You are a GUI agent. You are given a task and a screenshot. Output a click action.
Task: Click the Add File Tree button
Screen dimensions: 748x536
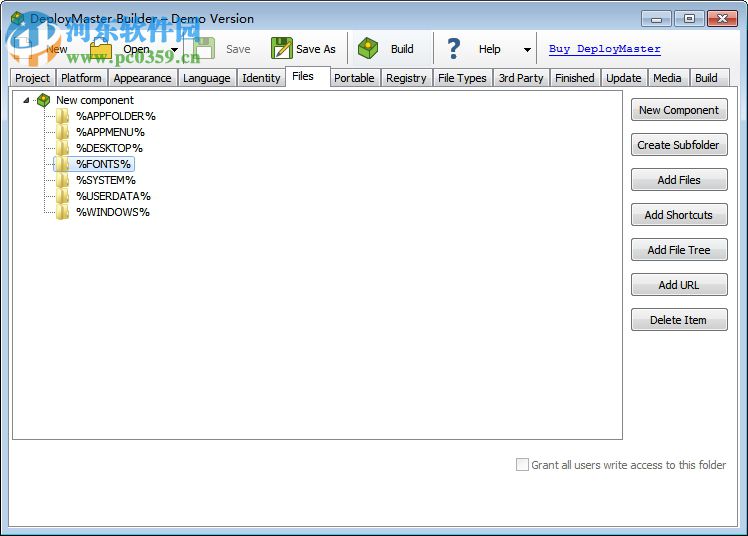click(679, 249)
